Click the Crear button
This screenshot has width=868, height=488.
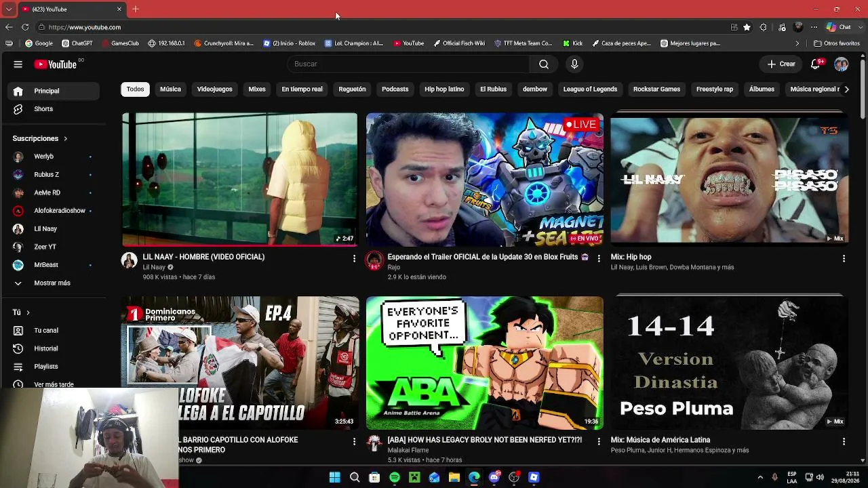[x=781, y=64]
